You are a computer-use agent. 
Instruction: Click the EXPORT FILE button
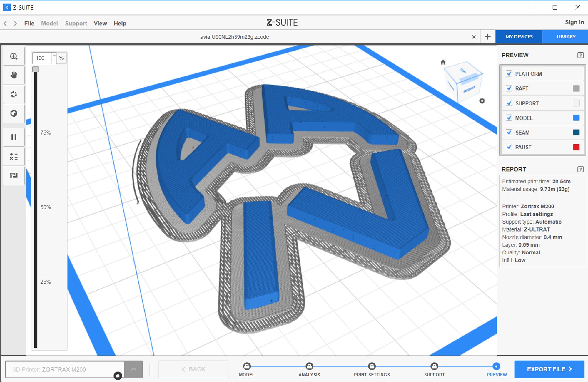click(549, 369)
